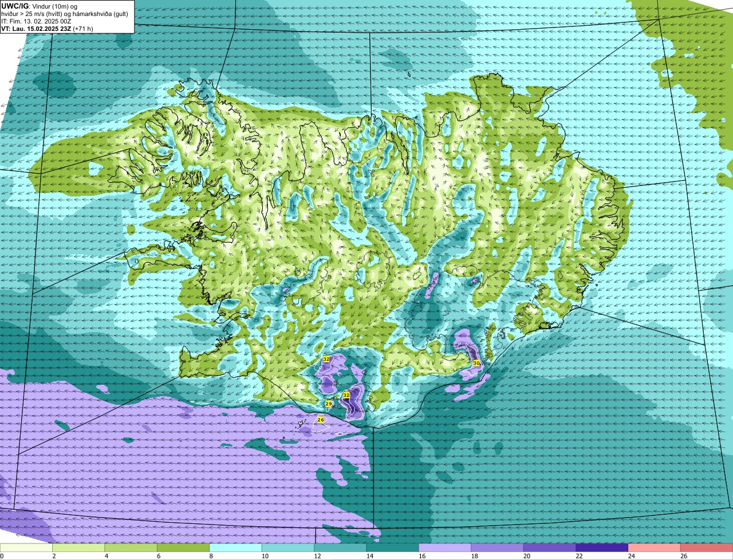
Task: Click the title text 'UWC/IG: Vindur (10m) og'
Action: coord(39,6)
